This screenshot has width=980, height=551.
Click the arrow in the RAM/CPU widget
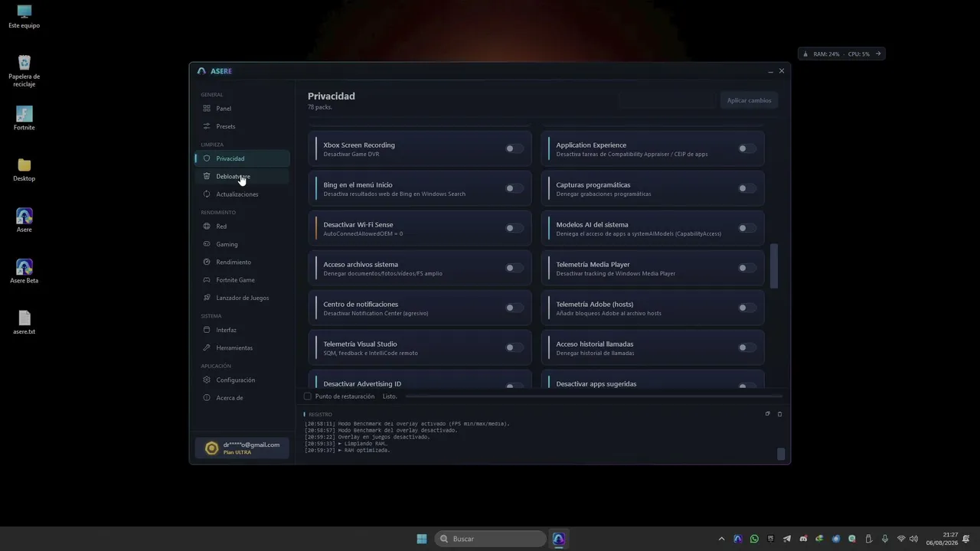click(x=878, y=54)
